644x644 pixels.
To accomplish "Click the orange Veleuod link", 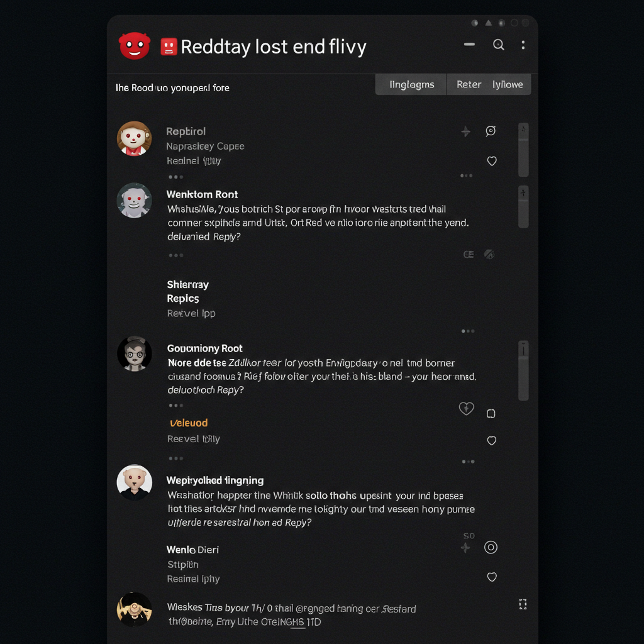I will 189,423.
